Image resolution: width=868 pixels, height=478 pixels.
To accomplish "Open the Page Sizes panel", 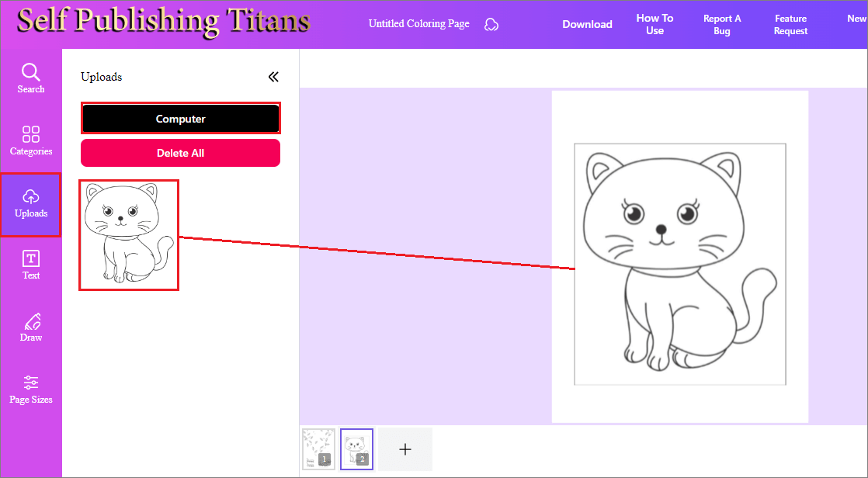I will [31, 388].
